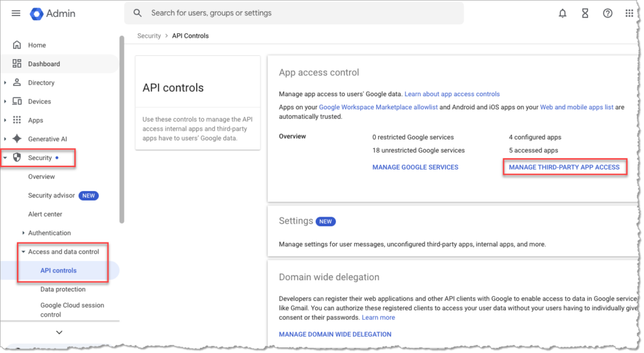This screenshot has height=353, width=644.
Task: Click the Devices label in sidebar
Action: [x=40, y=102]
